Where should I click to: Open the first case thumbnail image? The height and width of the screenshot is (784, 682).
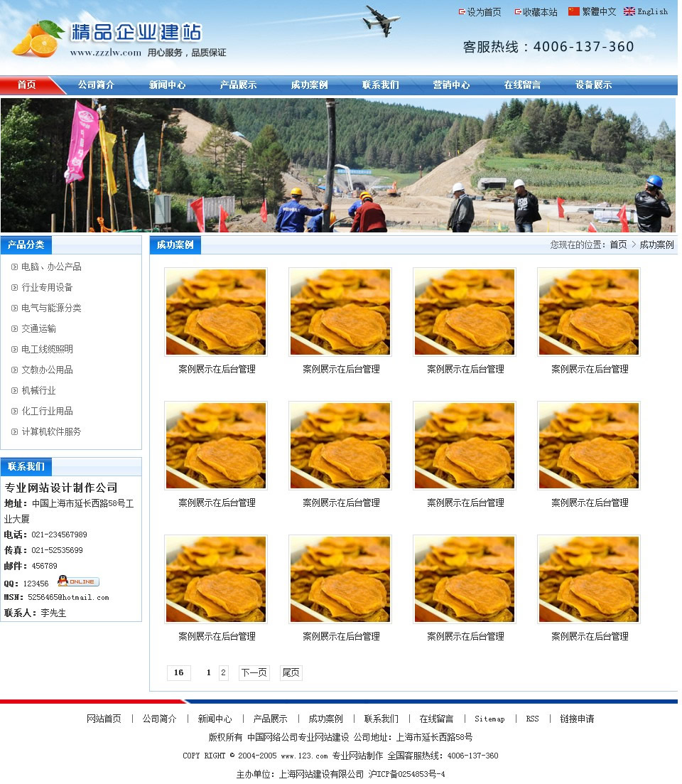[x=216, y=311]
